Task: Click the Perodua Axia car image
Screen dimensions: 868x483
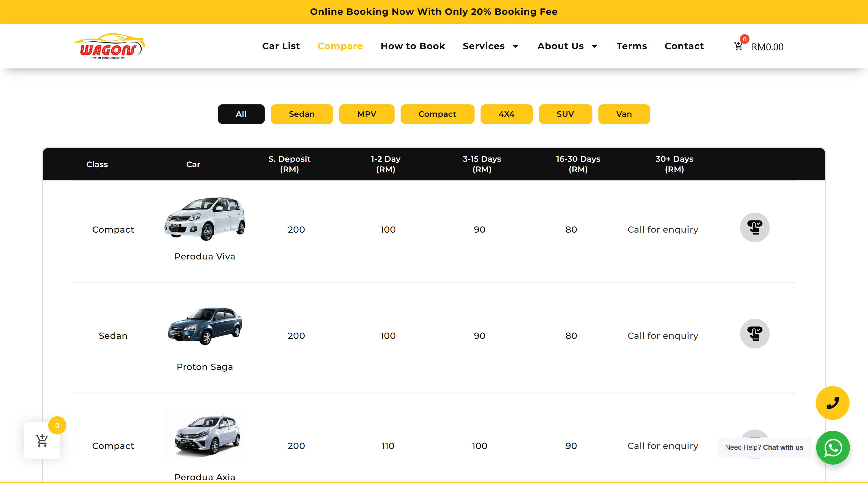Action: pos(205,436)
